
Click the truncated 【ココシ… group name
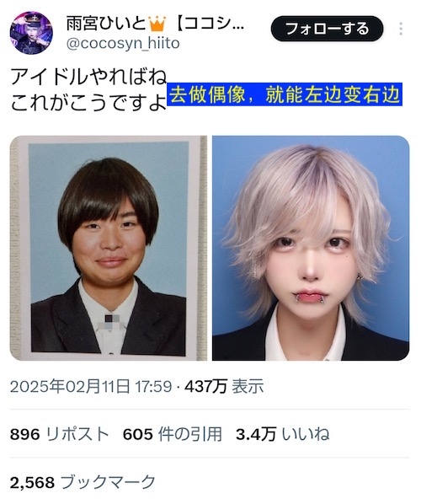pyautogui.click(x=209, y=24)
